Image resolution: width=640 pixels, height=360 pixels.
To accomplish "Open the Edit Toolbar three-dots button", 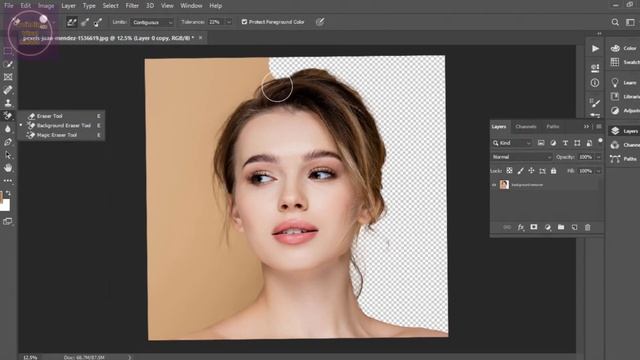I will 8,180.
